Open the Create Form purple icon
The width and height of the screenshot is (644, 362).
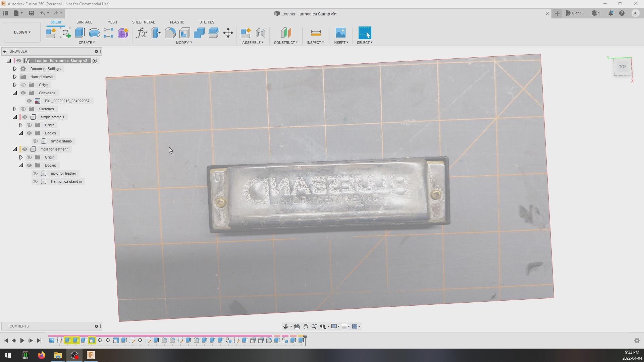[x=123, y=33]
